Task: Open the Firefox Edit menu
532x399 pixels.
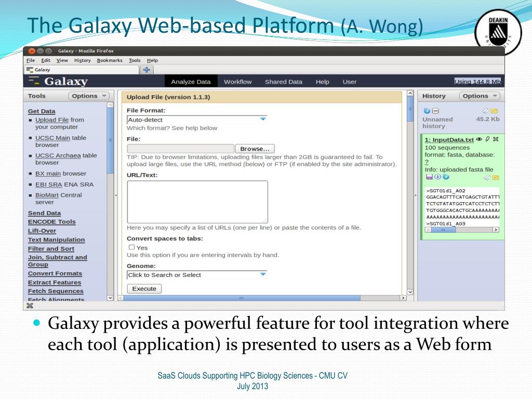Action: [x=46, y=60]
